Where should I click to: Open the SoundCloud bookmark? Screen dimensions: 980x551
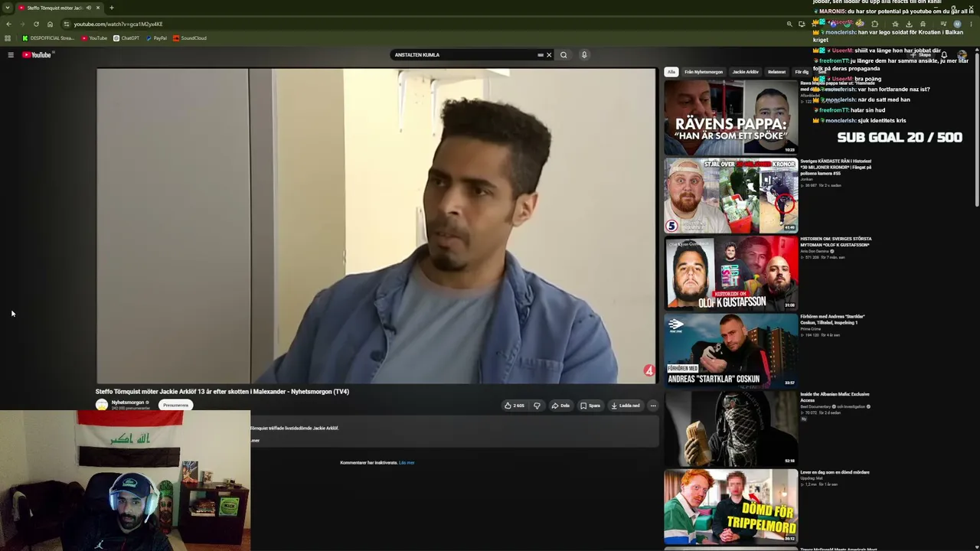click(x=190, y=38)
